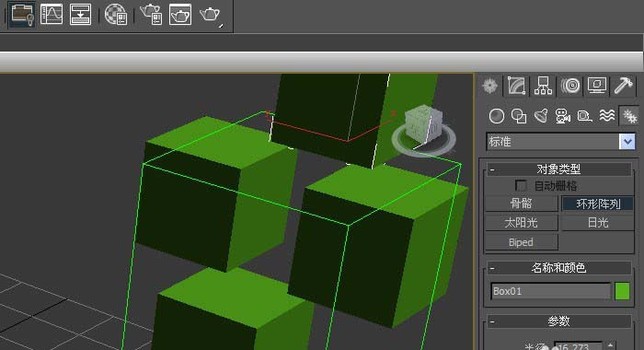Open the Material Editor checkered sphere icon
644x350 pixels.
[116, 15]
